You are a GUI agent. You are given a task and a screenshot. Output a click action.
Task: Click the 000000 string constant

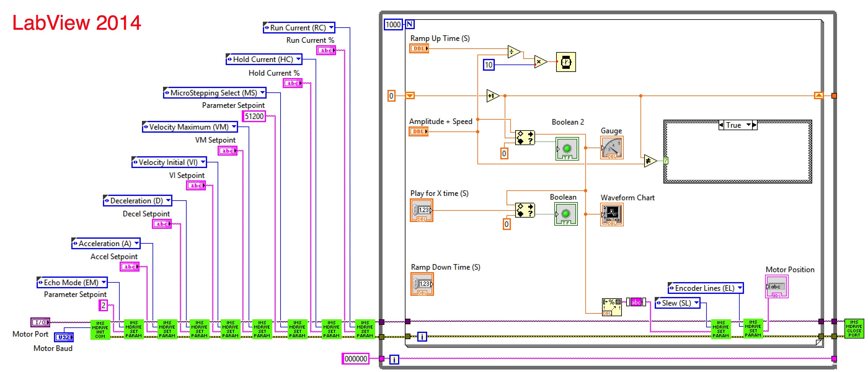(x=356, y=359)
